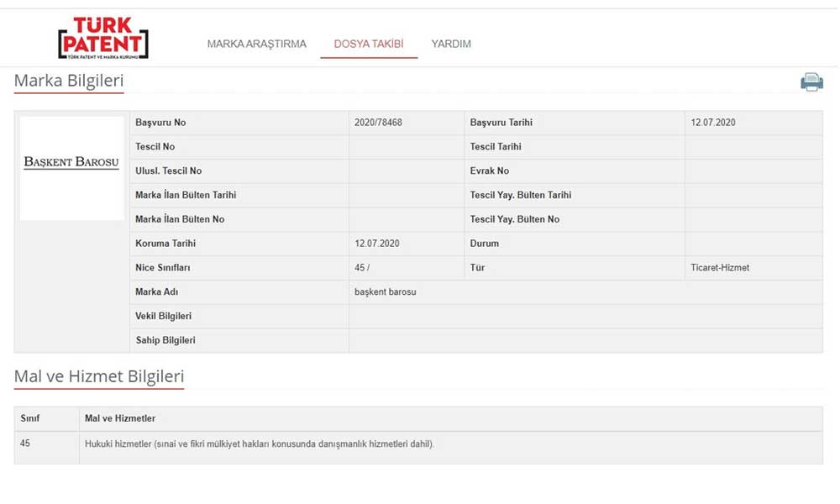Screen dimensions: 840x504
Task: Click the Sahip Bilgileri row label
Action: tap(165, 340)
